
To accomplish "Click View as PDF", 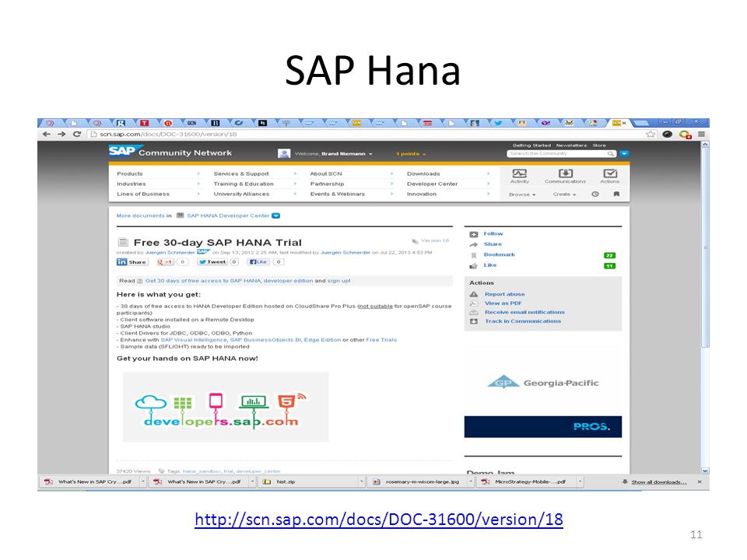I will tap(503, 303).
